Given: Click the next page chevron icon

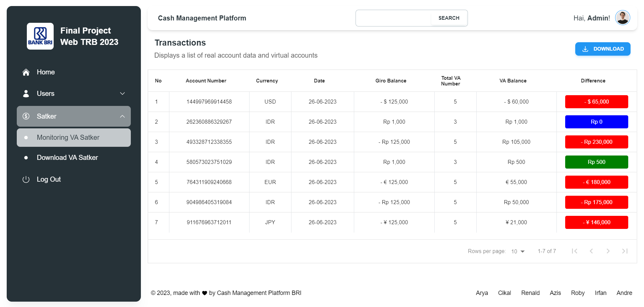Looking at the screenshot, I should tap(608, 251).
